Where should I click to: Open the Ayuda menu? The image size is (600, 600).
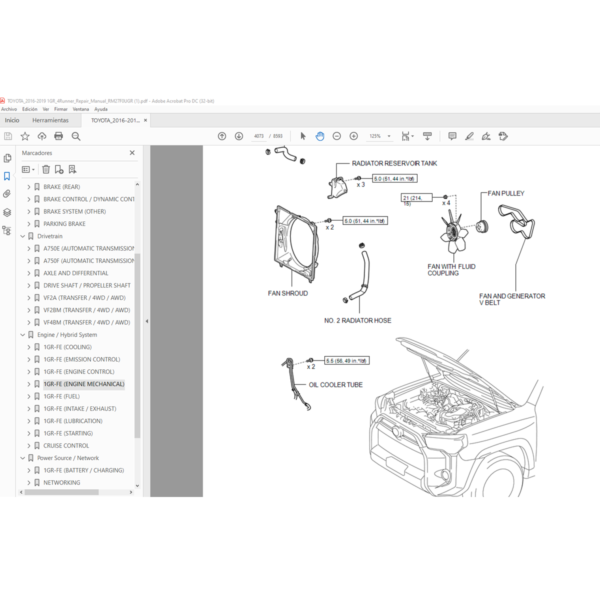point(101,109)
